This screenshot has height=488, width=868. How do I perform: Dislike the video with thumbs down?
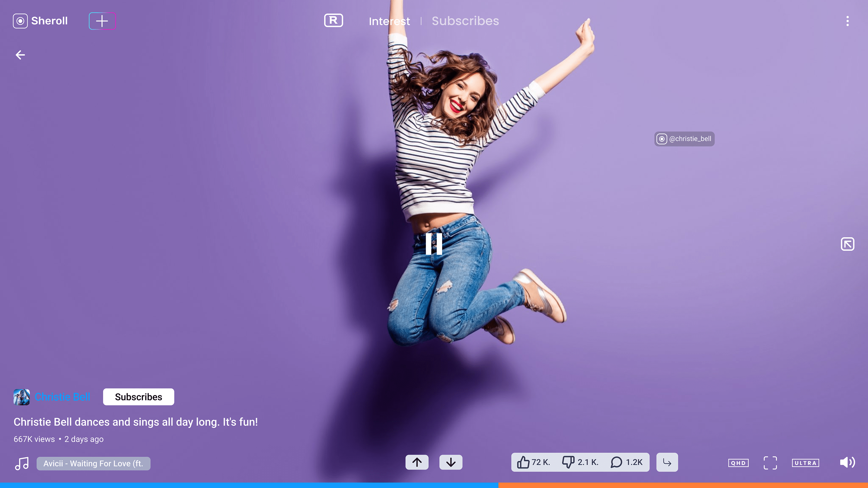click(x=568, y=462)
